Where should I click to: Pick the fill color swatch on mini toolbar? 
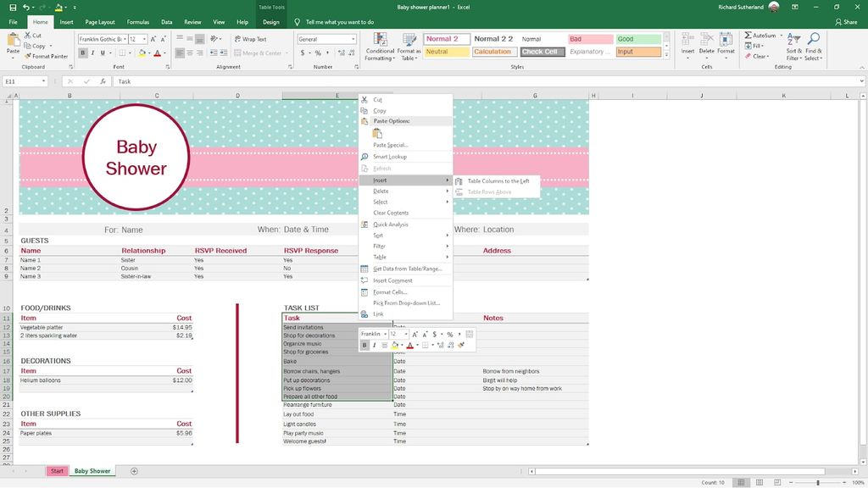click(x=396, y=346)
